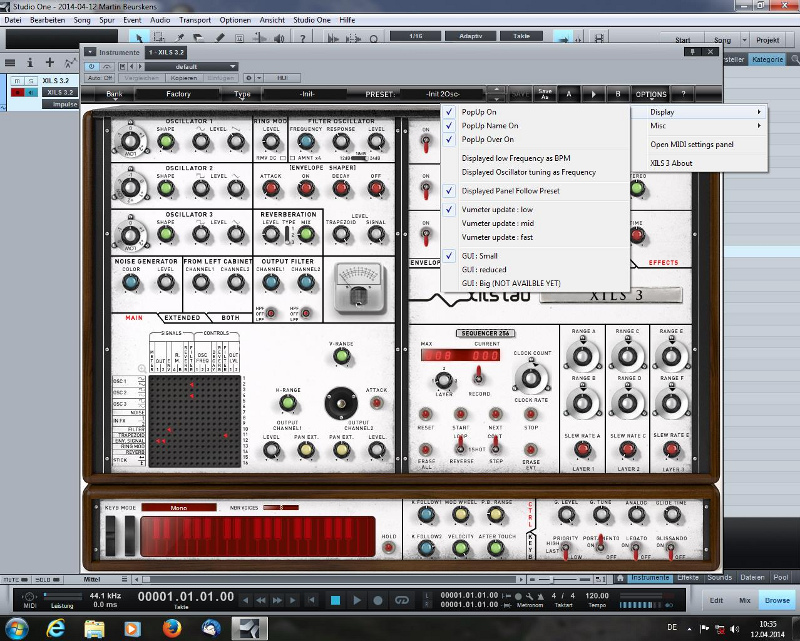
Task: Pin the XILS instrument window
Action: click(692, 52)
